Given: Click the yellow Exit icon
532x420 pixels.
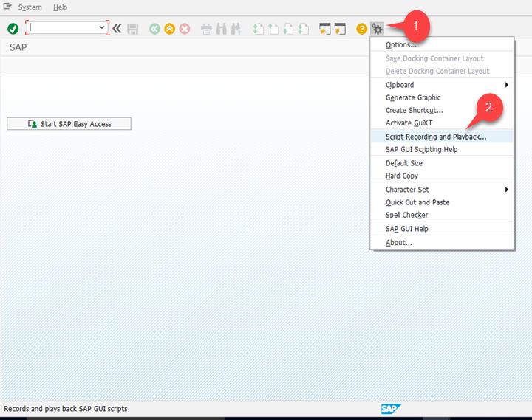Looking at the screenshot, I should click(x=170, y=29).
